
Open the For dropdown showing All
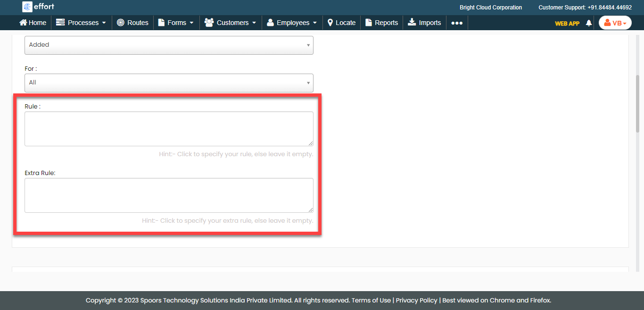pos(169,83)
